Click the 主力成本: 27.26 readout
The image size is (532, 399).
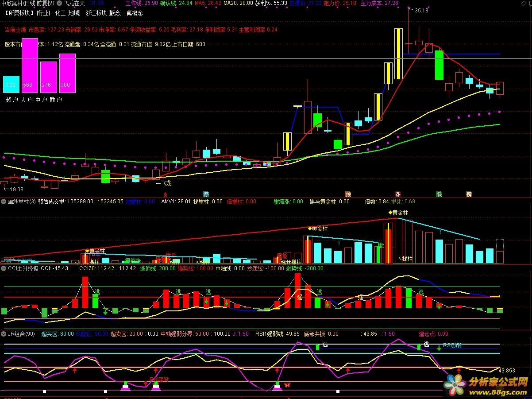(379, 3)
